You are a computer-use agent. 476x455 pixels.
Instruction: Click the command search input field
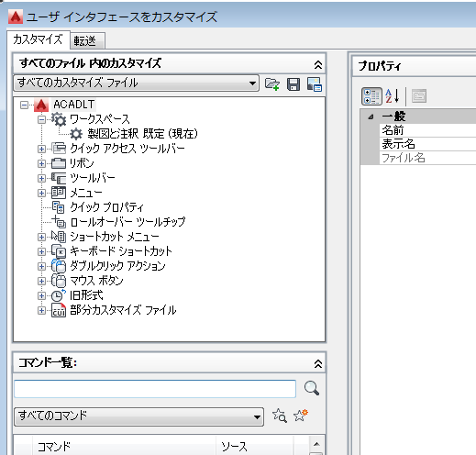(155, 389)
